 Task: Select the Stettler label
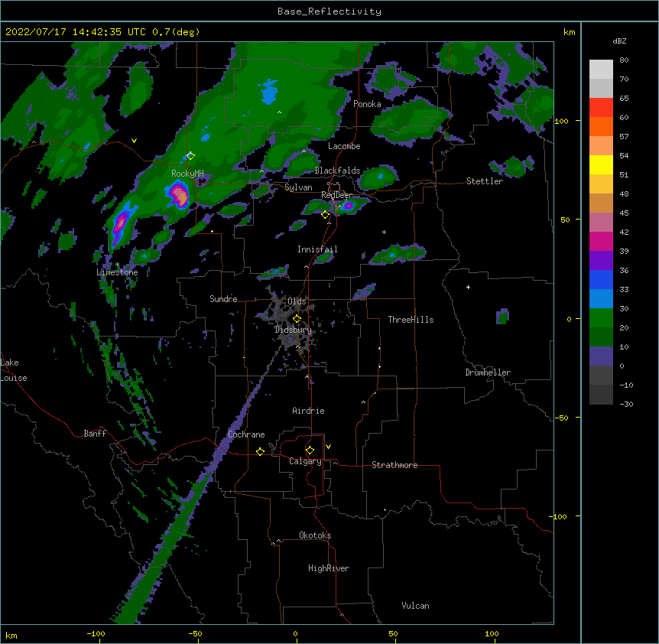485,181
